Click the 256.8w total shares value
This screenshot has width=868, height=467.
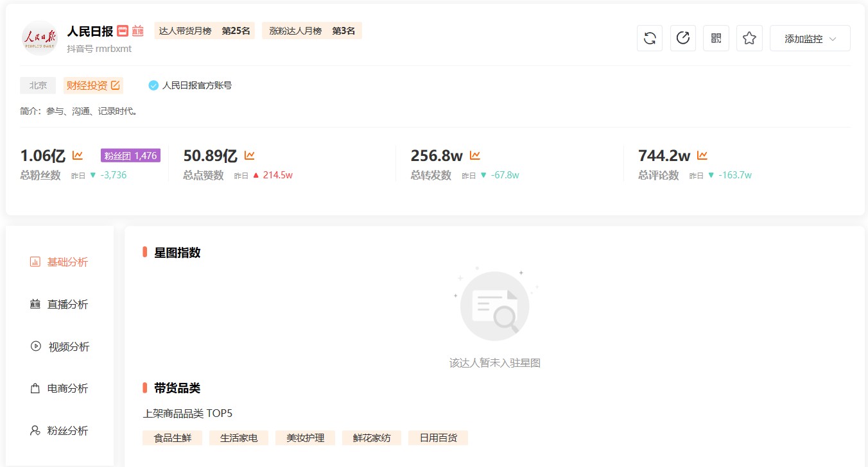tap(437, 155)
